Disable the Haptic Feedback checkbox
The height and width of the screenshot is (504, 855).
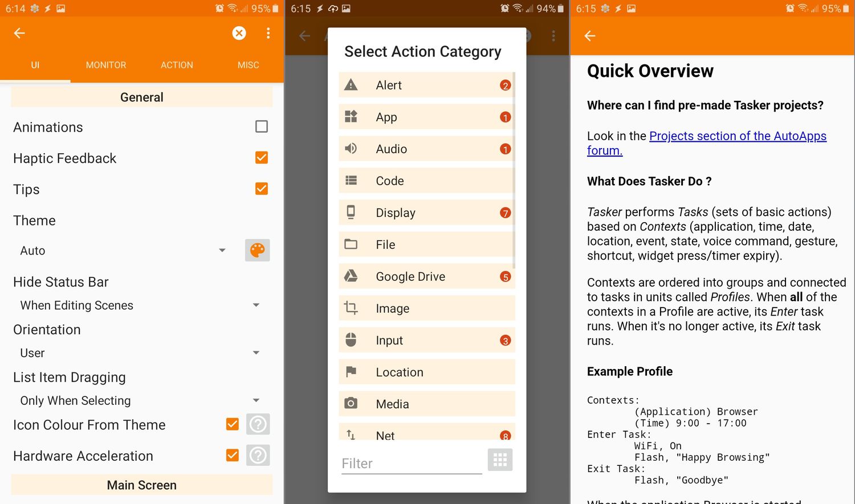(262, 158)
